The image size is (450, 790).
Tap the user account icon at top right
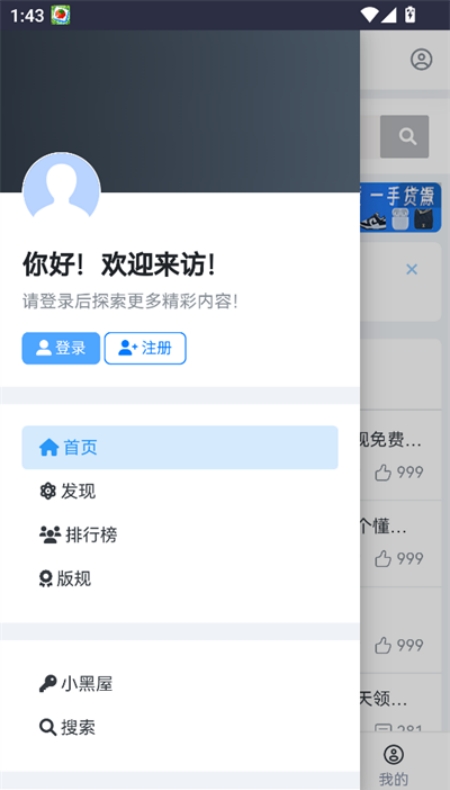pos(421,59)
